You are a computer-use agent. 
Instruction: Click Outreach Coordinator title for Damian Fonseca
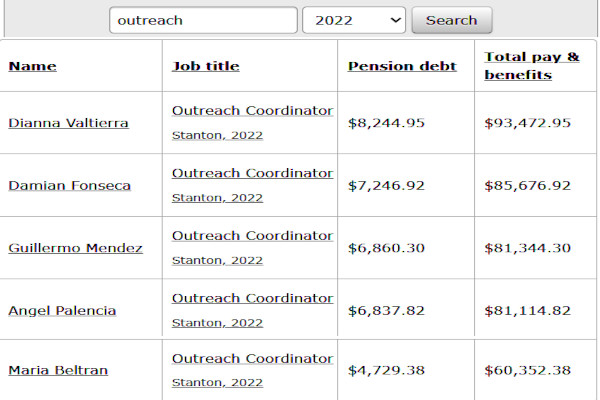coord(252,173)
